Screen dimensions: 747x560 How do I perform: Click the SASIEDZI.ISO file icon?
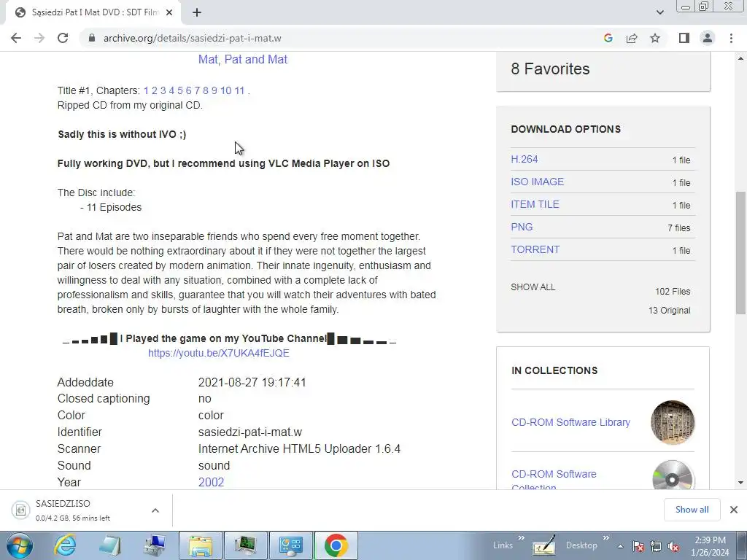pos(20,510)
